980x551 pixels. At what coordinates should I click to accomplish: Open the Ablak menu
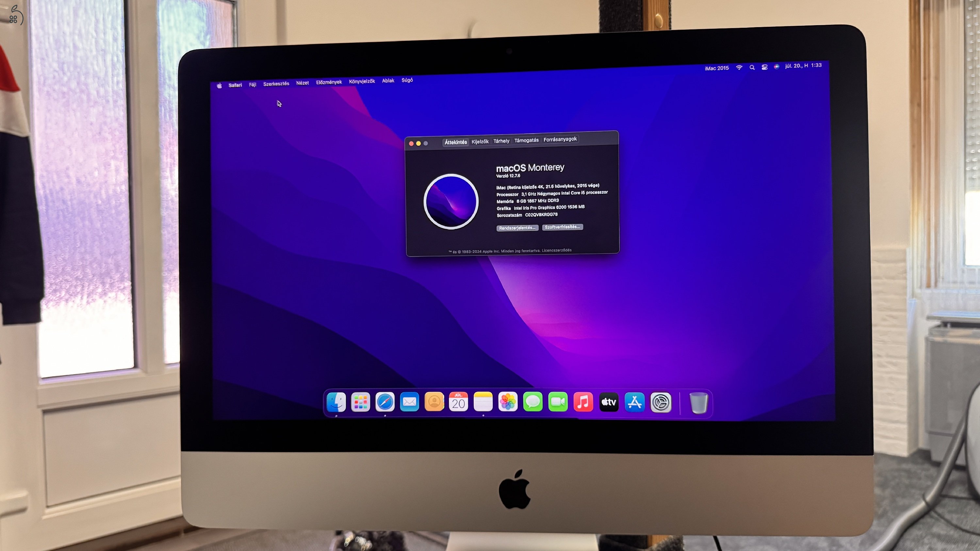[x=388, y=81]
